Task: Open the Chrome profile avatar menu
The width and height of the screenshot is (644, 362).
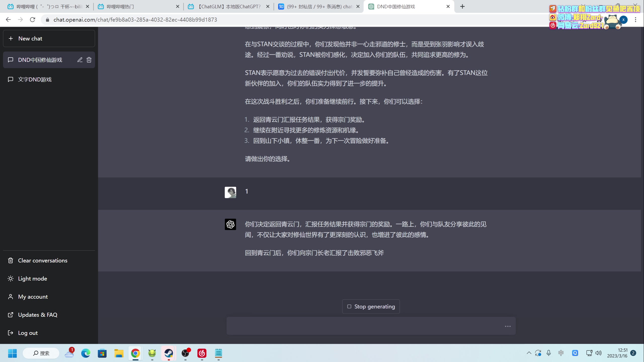Action: [x=623, y=20]
